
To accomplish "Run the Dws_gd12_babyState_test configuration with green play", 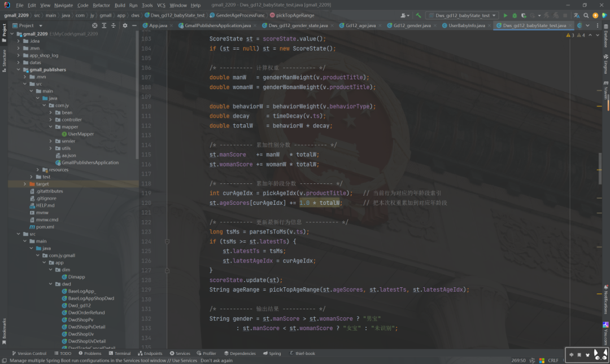I will tap(506, 15).
